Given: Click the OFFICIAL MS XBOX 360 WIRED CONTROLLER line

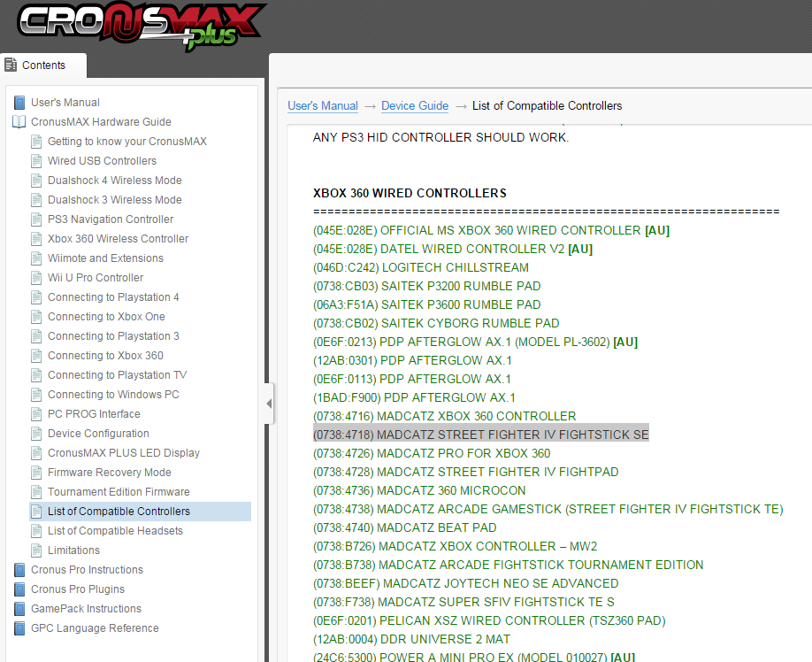Looking at the screenshot, I should pos(491,230).
